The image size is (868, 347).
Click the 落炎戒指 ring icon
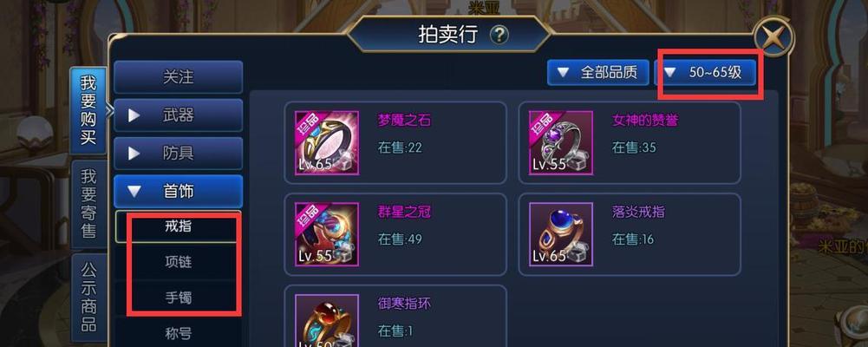(561, 234)
